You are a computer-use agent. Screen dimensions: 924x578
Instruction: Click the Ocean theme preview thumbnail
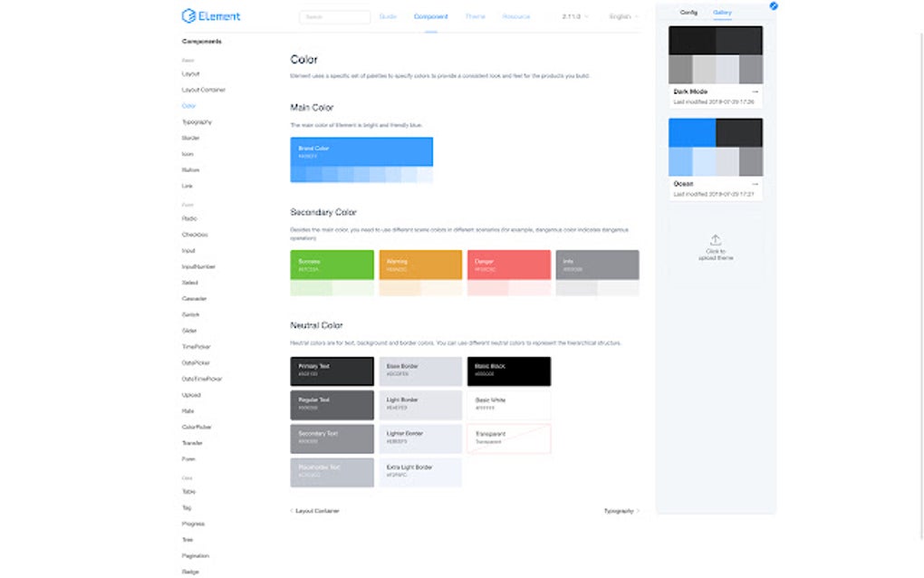(x=716, y=145)
